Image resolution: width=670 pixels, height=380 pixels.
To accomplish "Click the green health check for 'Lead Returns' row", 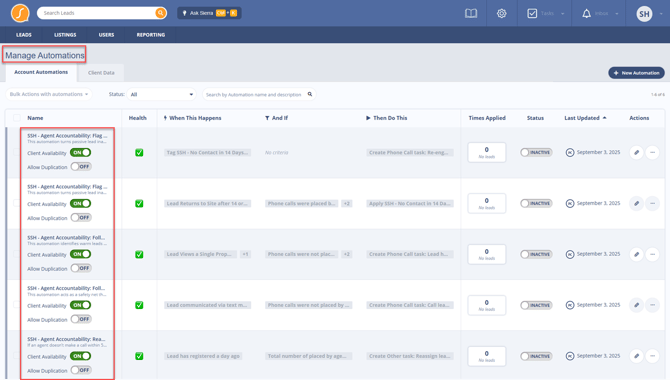I will [x=139, y=203].
